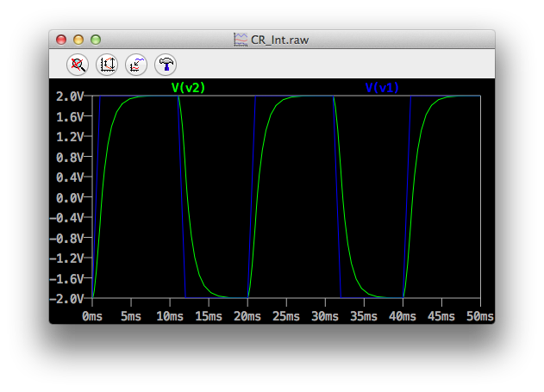Click the 50ms time axis label
The image size is (544, 392).
coord(479,316)
